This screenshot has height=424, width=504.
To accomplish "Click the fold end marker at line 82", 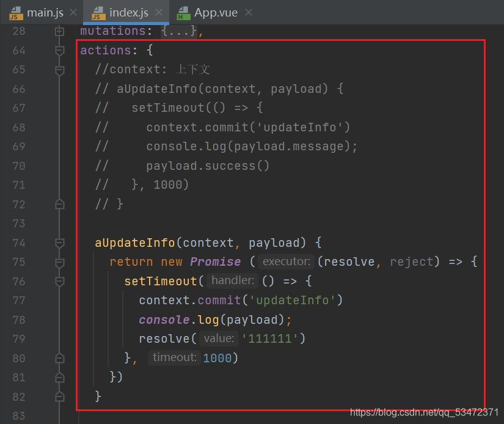I will click(59, 397).
